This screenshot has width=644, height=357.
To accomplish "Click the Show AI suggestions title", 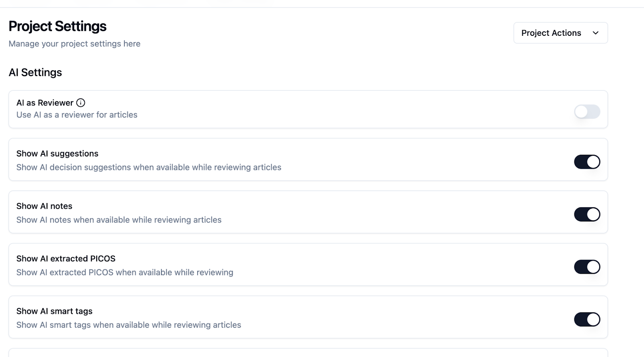I will 57,154.
